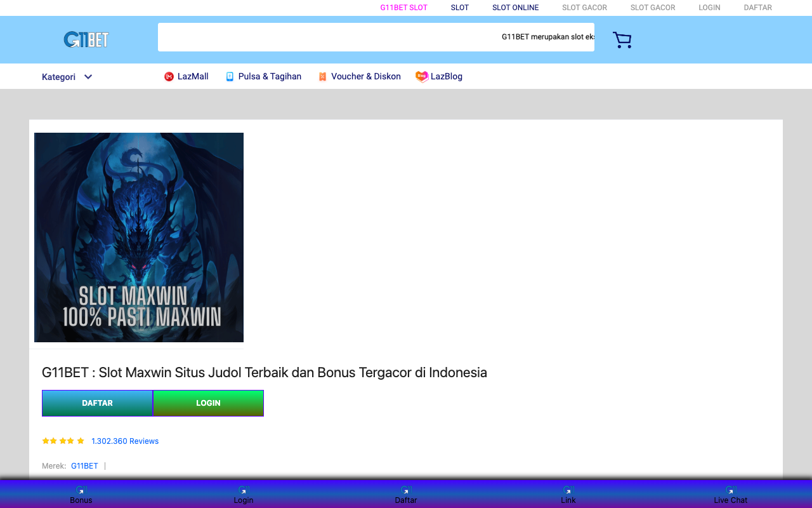Screen dimensions: 812x508
Task: Open the shopping cart icon
Action: click(622, 40)
